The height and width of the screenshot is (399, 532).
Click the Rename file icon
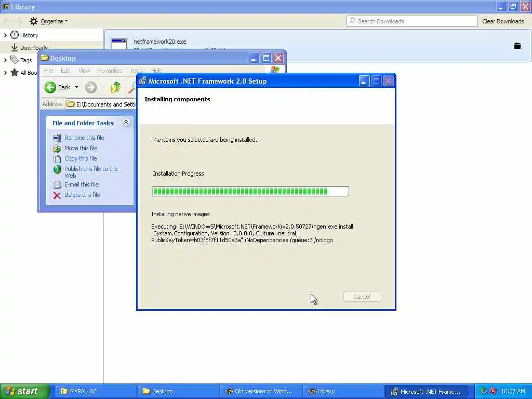[57, 138]
